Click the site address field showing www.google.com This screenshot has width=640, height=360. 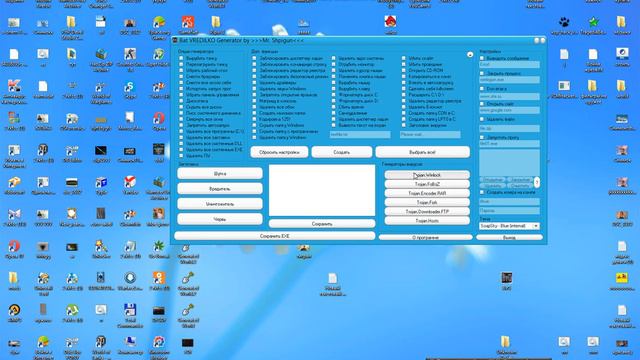point(509,110)
